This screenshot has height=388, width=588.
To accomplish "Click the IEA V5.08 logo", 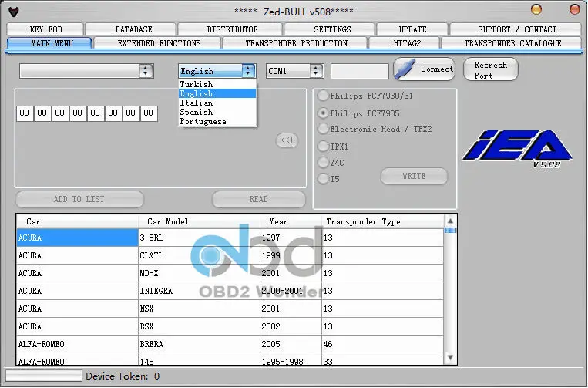I will pyautogui.click(x=518, y=149).
